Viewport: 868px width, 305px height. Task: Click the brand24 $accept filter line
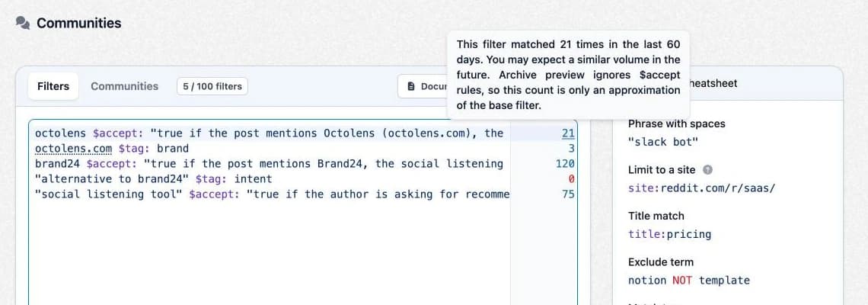(x=270, y=164)
